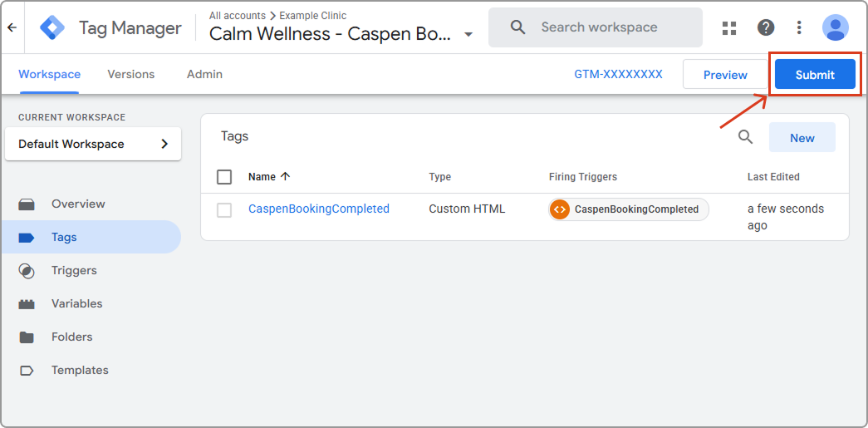
Task: Click the blue Submit button
Action: click(x=814, y=74)
